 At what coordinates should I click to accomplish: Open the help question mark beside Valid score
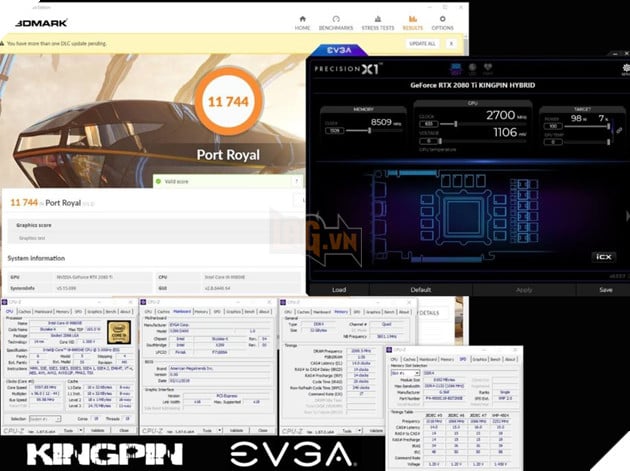(x=297, y=181)
